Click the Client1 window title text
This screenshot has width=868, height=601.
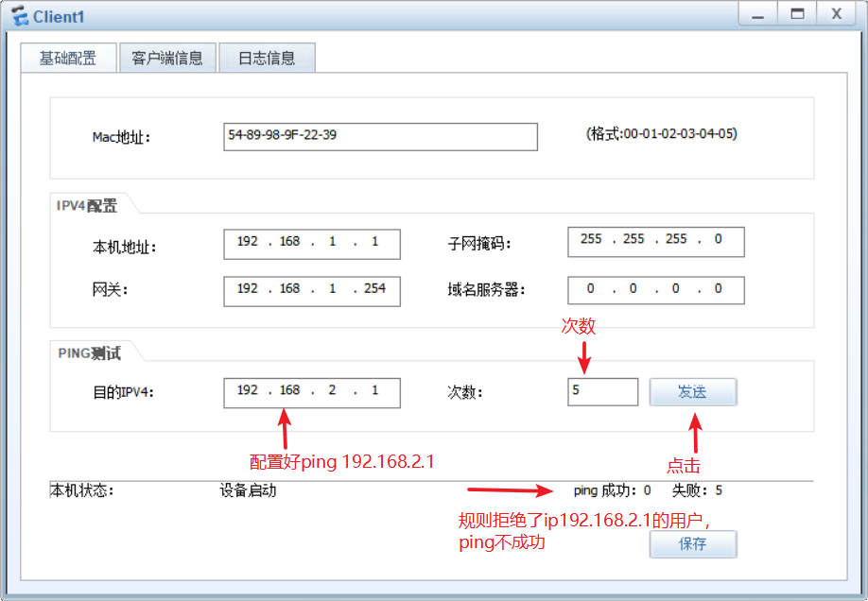click(59, 17)
